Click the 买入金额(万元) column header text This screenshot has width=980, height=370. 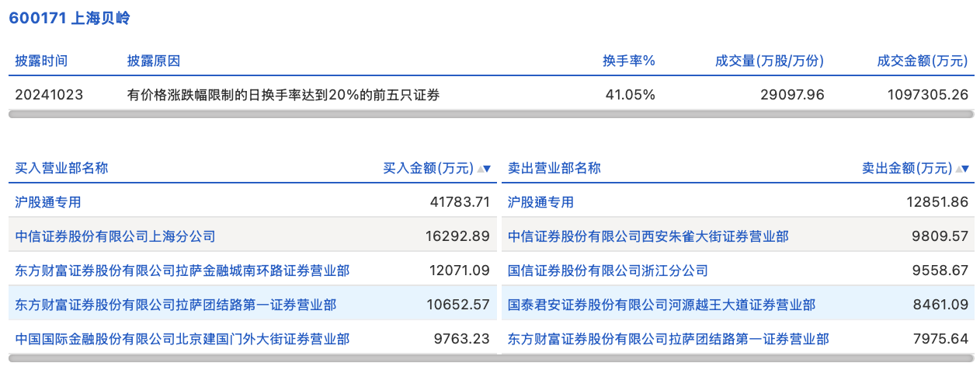point(428,169)
